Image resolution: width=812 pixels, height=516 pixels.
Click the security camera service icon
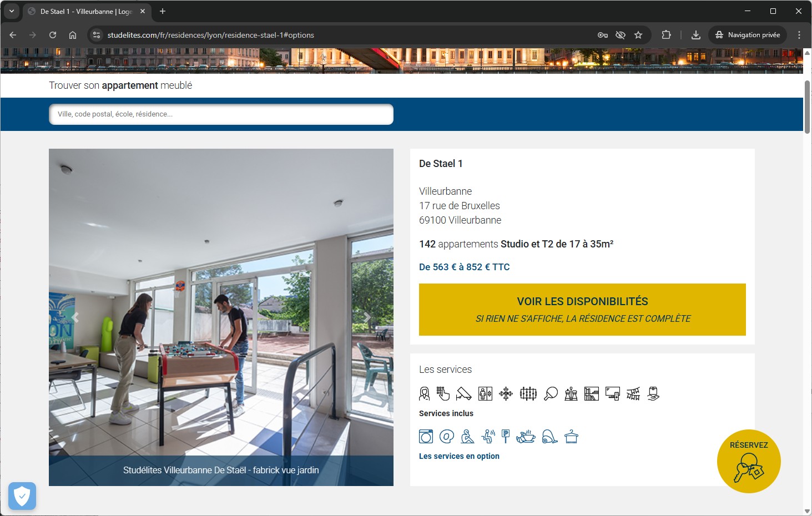(463, 394)
